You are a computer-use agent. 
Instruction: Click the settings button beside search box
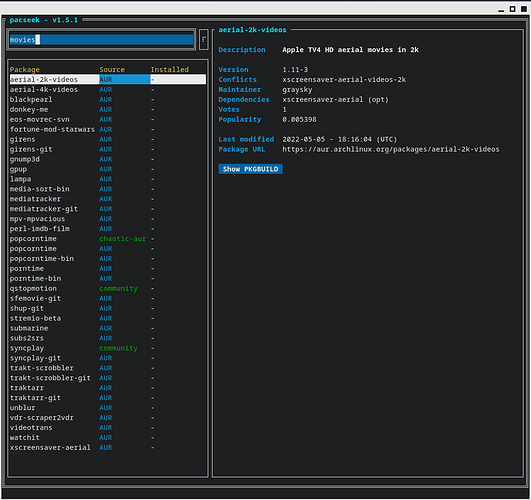pyautogui.click(x=204, y=40)
